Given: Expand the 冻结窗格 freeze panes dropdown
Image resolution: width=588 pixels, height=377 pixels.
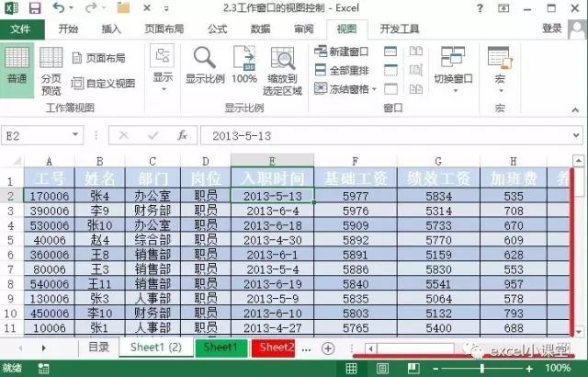Looking at the screenshot, I should point(374,89).
